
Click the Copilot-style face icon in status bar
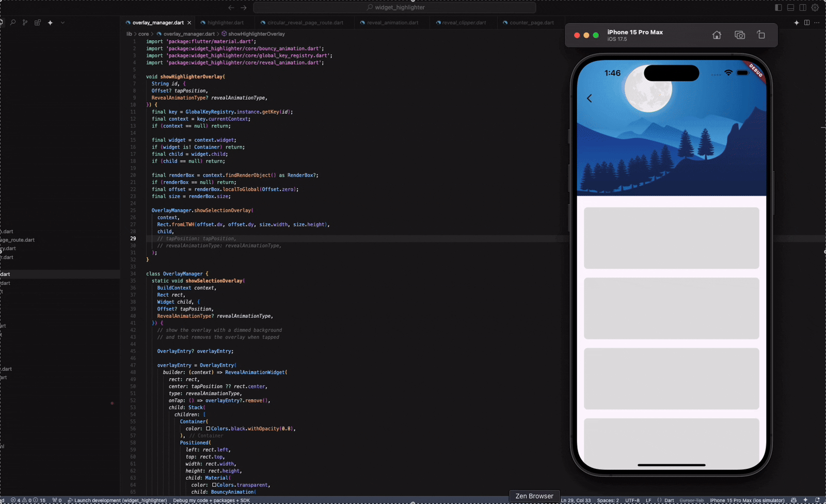coord(793,500)
